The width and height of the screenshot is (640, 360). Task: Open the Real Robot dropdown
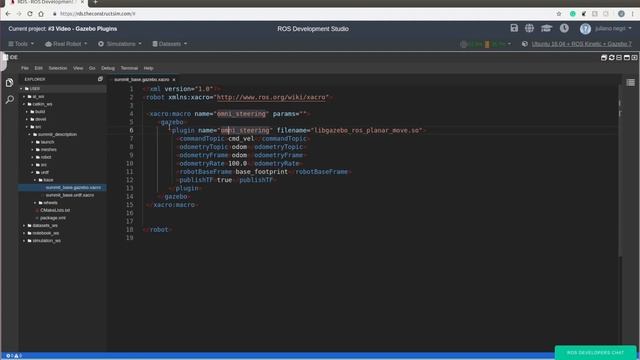click(x=66, y=44)
